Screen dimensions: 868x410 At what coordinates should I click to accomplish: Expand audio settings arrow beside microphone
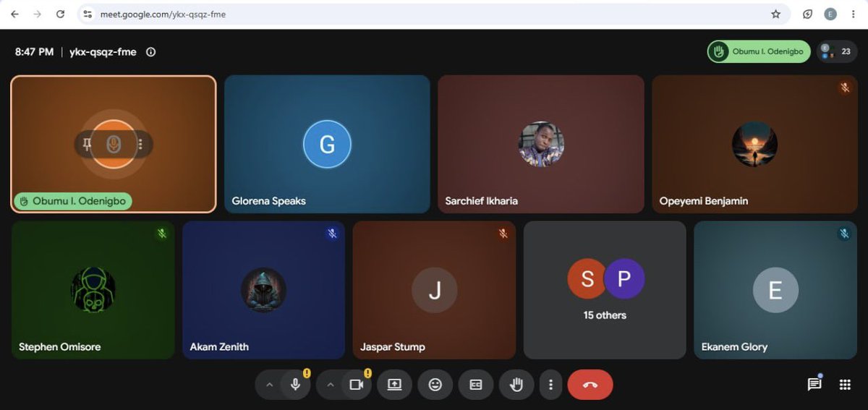[270, 385]
